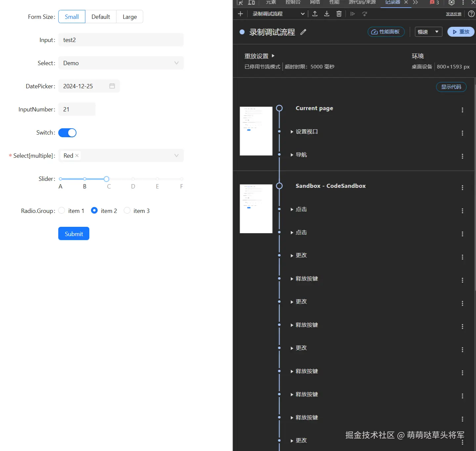Click the continue (step play) icon in toolbar
The height and width of the screenshot is (451, 476).
353,14
